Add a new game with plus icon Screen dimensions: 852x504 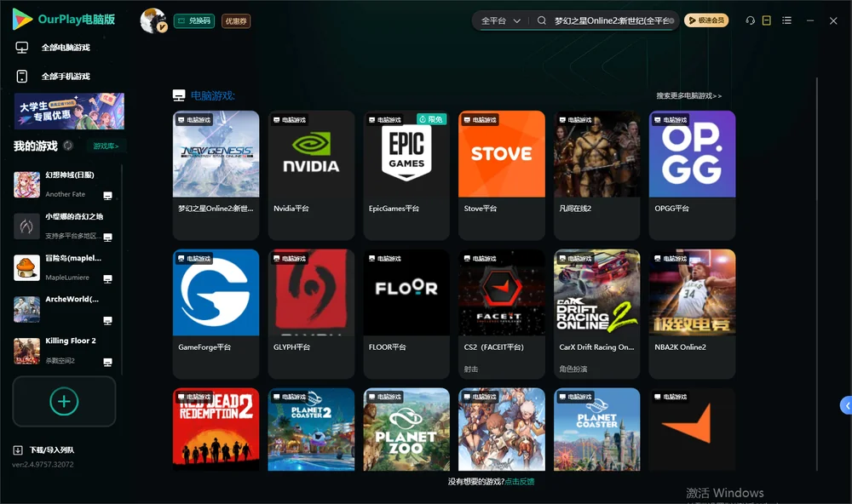(64, 401)
